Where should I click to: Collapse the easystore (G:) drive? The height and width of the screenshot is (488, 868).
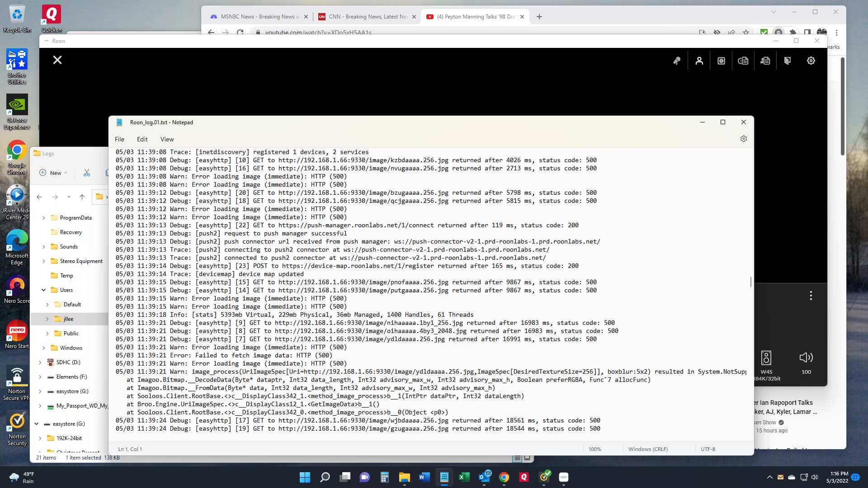(x=36, y=424)
